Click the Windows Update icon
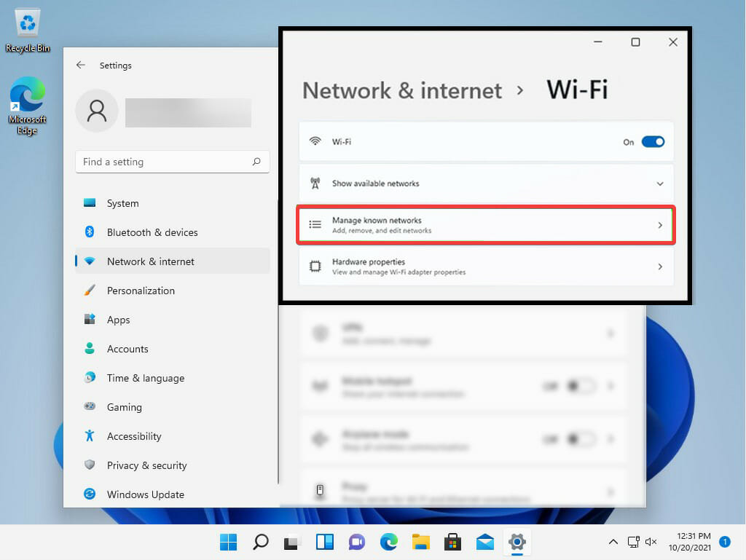The image size is (746, 560). click(x=90, y=494)
